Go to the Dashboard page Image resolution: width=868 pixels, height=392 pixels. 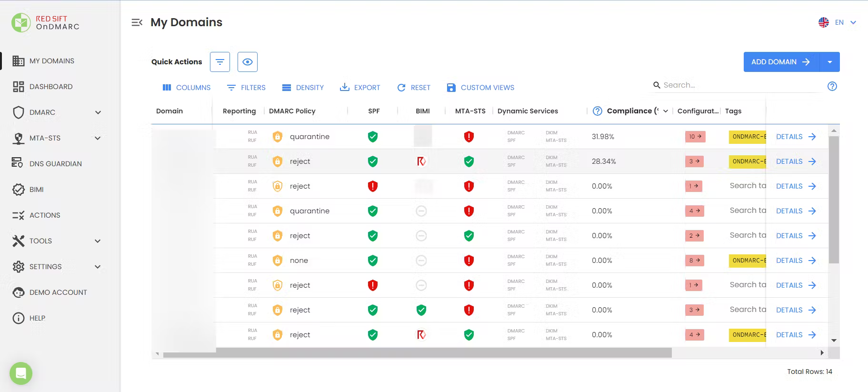point(51,87)
